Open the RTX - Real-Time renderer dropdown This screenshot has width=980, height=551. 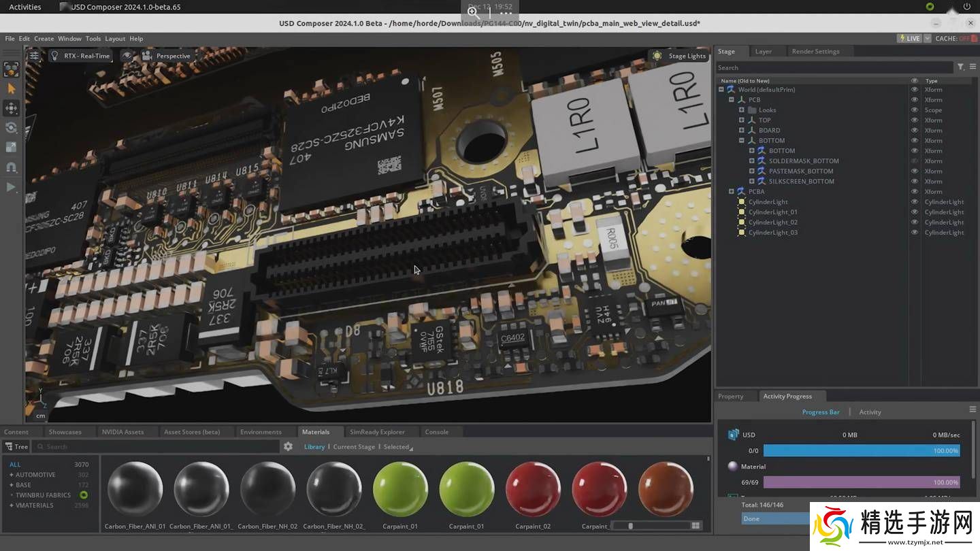tap(80, 56)
